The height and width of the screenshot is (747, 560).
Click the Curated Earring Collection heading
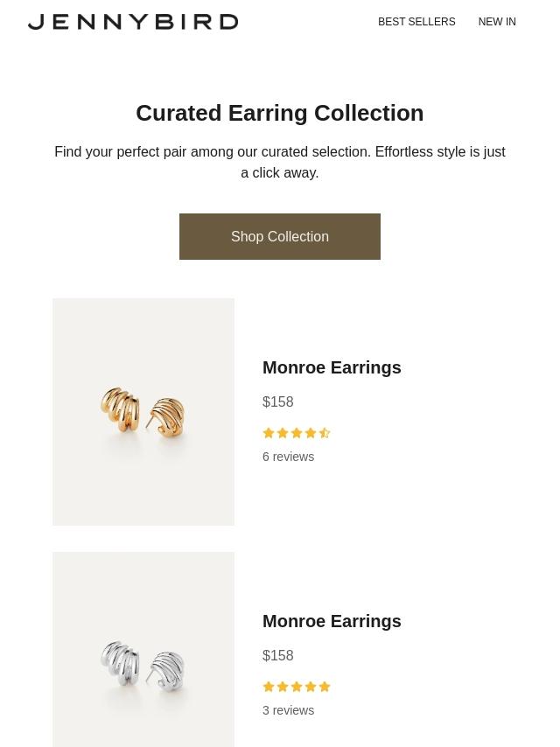pyautogui.click(x=280, y=113)
